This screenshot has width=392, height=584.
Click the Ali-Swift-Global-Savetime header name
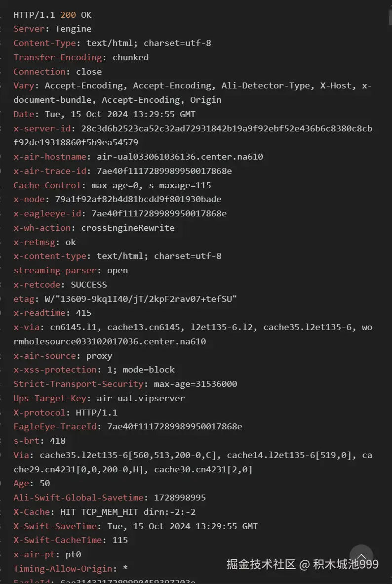point(78,498)
